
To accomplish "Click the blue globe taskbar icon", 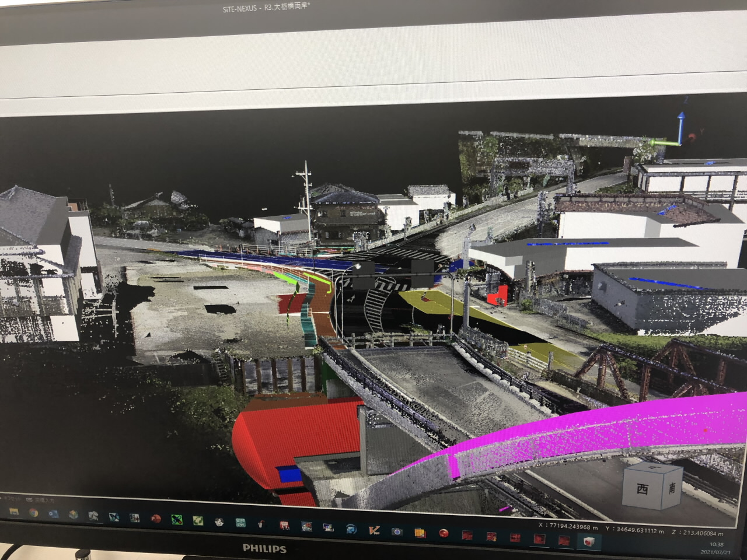I will point(351,528).
